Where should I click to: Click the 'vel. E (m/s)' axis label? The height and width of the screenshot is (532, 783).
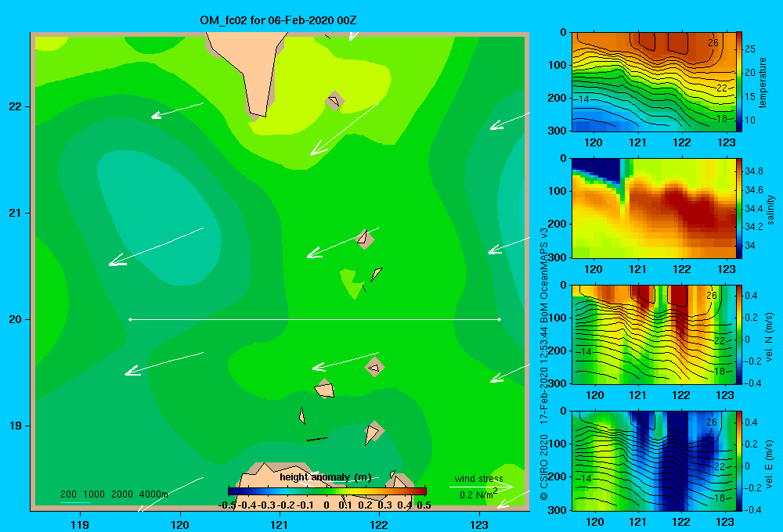770,463
